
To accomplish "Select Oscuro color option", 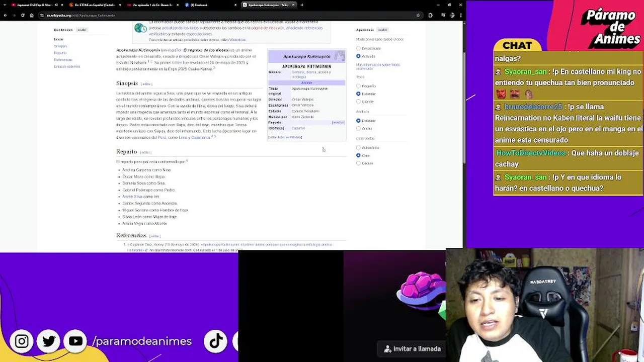I will pos(358,163).
